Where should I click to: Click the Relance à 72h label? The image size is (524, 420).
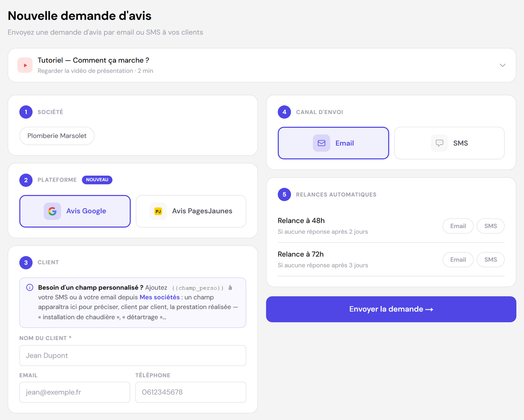(301, 254)
